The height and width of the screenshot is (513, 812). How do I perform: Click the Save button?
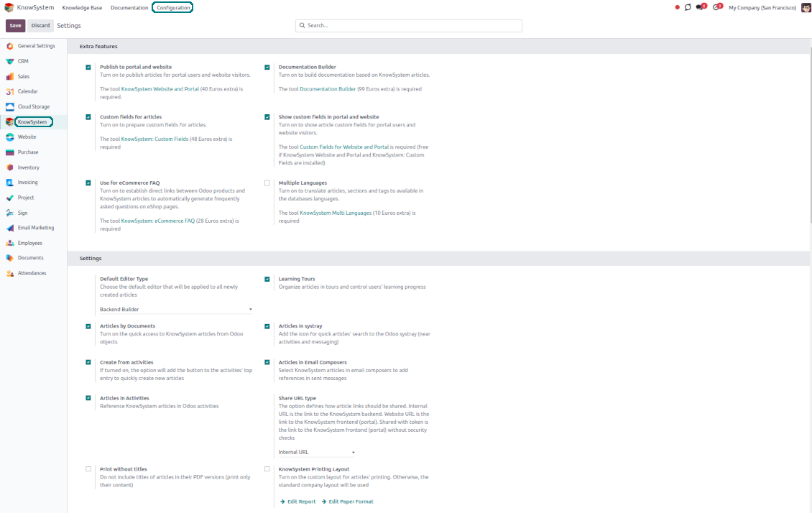15,26
